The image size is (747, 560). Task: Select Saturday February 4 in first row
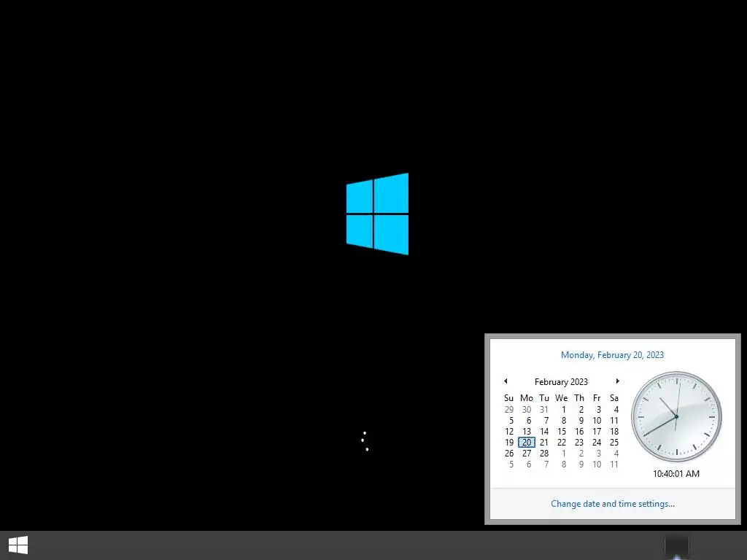616,410
